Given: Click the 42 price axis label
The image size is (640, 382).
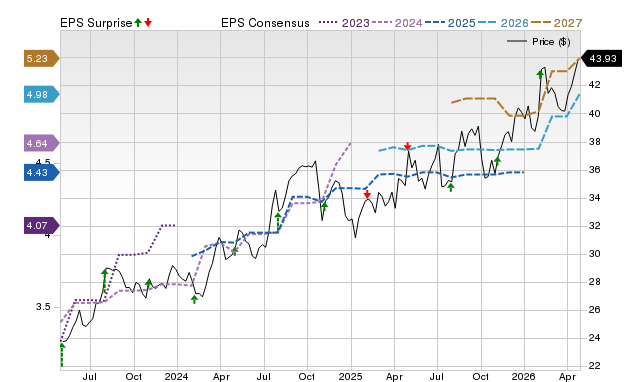Looking at the screenshot, I should coord(594,85).
